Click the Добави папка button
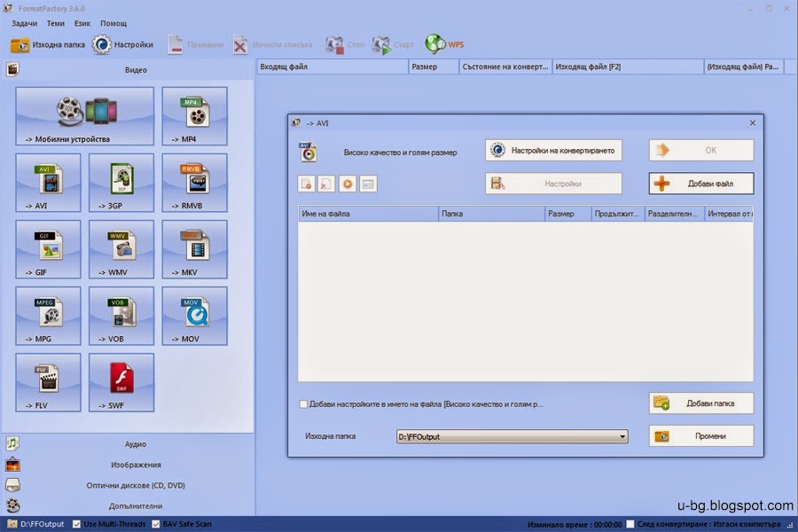 (701, 403)
